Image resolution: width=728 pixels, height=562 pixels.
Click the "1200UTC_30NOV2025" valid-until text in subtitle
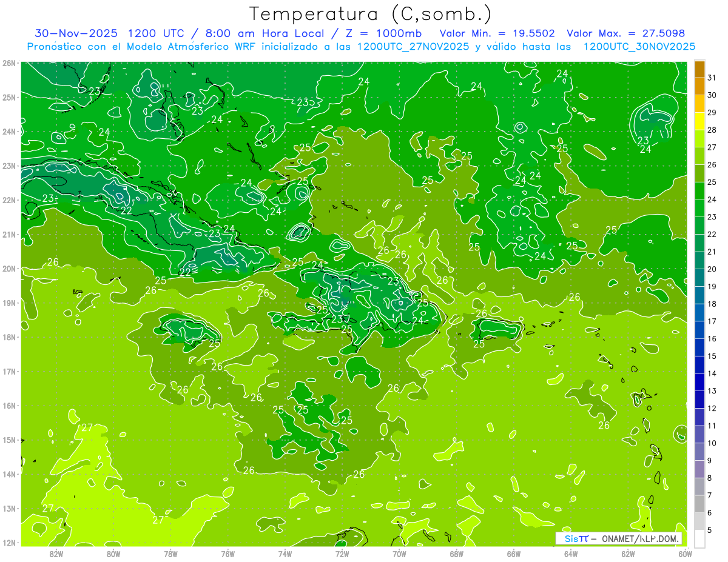639,47
